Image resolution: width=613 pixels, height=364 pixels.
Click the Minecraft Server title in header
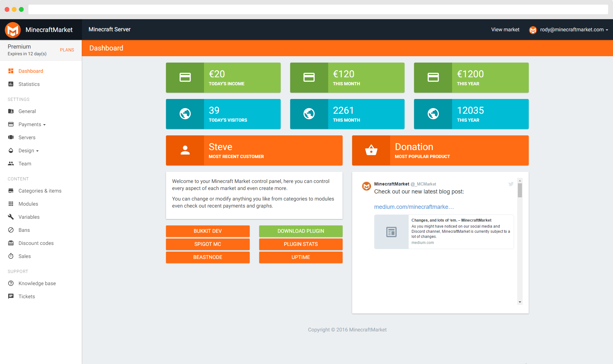(110, 29)
